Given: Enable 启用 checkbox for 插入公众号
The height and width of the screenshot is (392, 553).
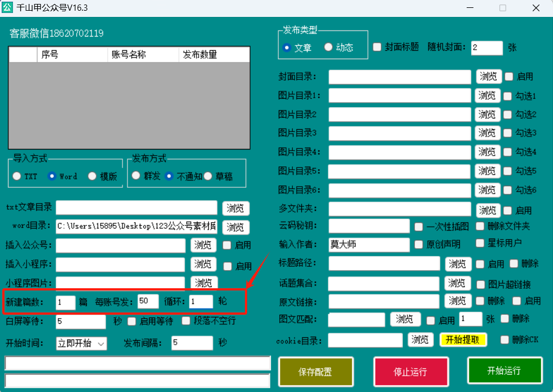Looking at the screenshot, I should pos(227,245).
